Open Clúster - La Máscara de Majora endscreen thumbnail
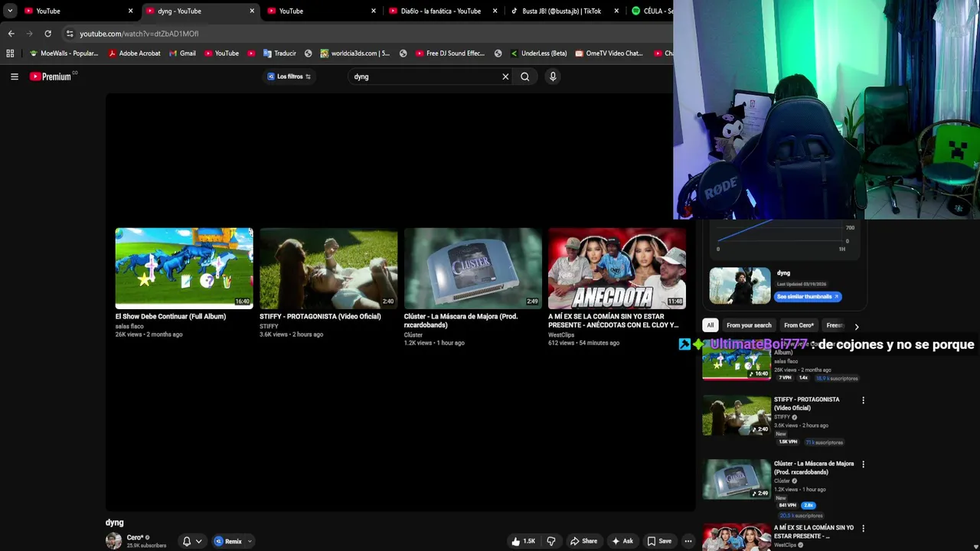The image size is (980, 551). click(x=472, y=268)
